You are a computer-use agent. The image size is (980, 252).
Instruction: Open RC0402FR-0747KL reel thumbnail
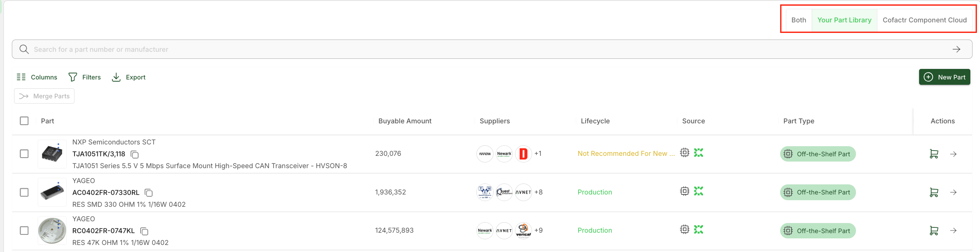pos(52,230)
